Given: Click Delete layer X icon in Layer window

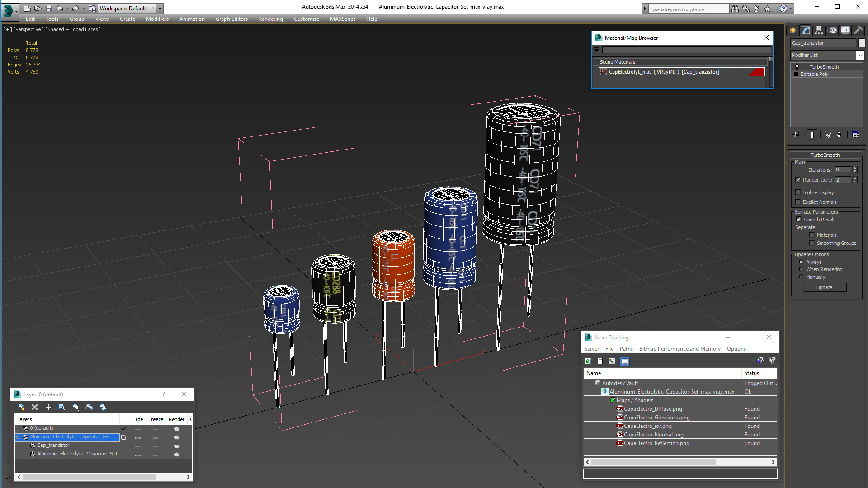Looking at the screenshot, I should coord(35,407).
